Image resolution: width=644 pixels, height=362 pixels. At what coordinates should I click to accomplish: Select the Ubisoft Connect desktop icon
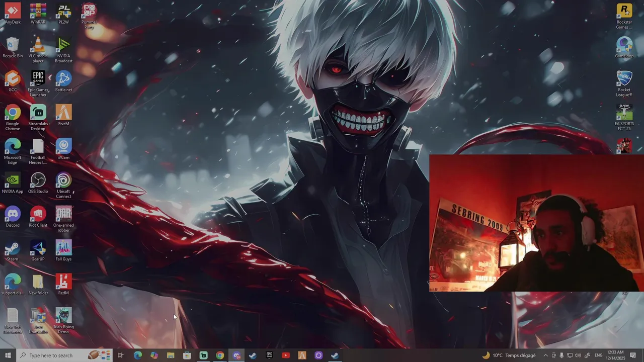(x=63, y=185)
